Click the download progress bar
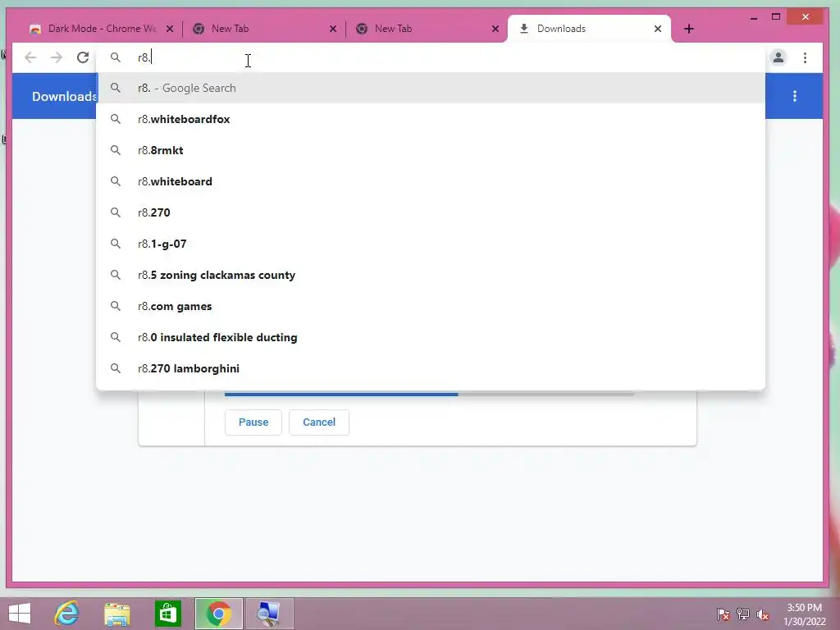The width and height of the screenshot is (840, 630). coord(429,395)
